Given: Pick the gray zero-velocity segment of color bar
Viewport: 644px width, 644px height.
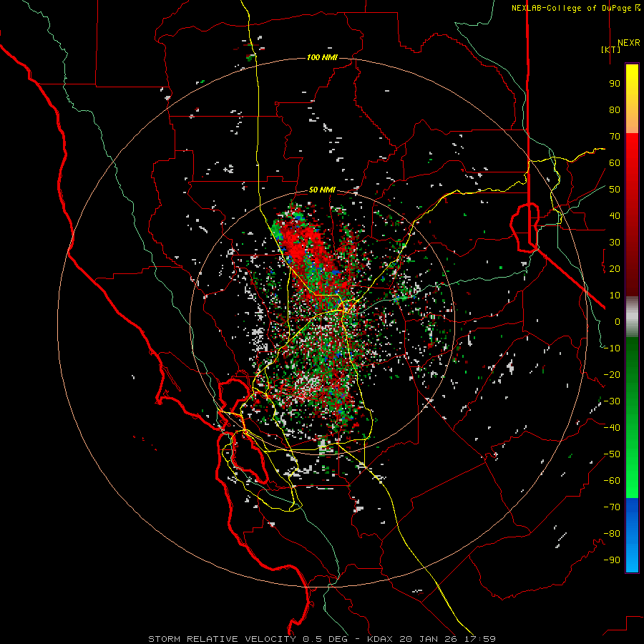Looking at the screenshot, I should click(x=632, y=316).
